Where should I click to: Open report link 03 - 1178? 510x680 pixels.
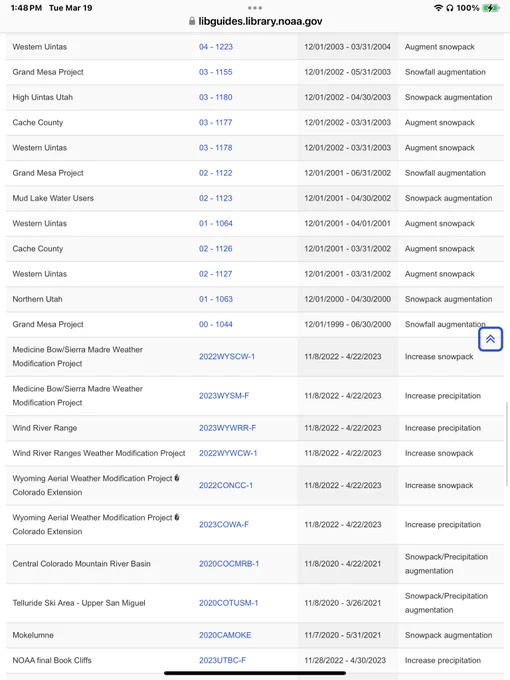216,147
